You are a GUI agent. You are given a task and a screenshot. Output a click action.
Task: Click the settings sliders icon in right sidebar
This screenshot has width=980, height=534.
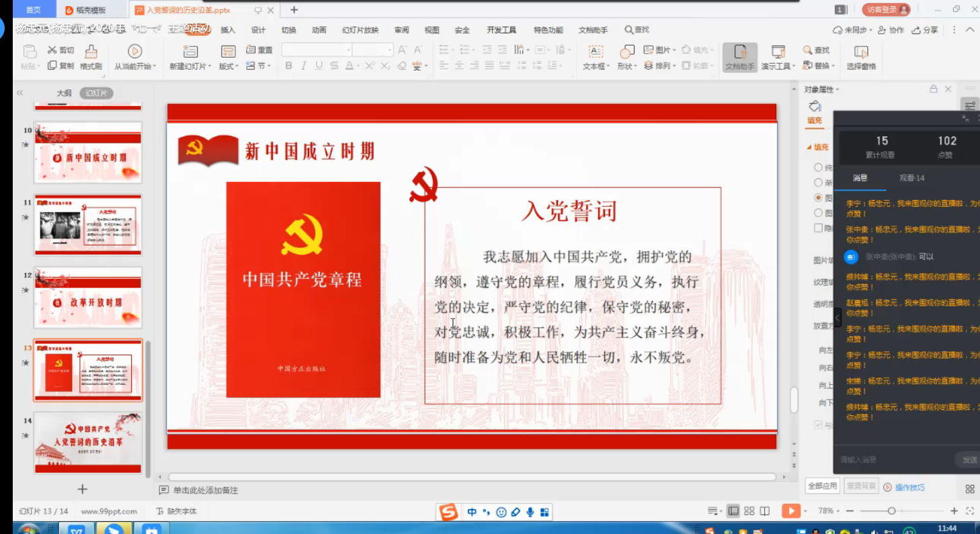coord(970,105)
